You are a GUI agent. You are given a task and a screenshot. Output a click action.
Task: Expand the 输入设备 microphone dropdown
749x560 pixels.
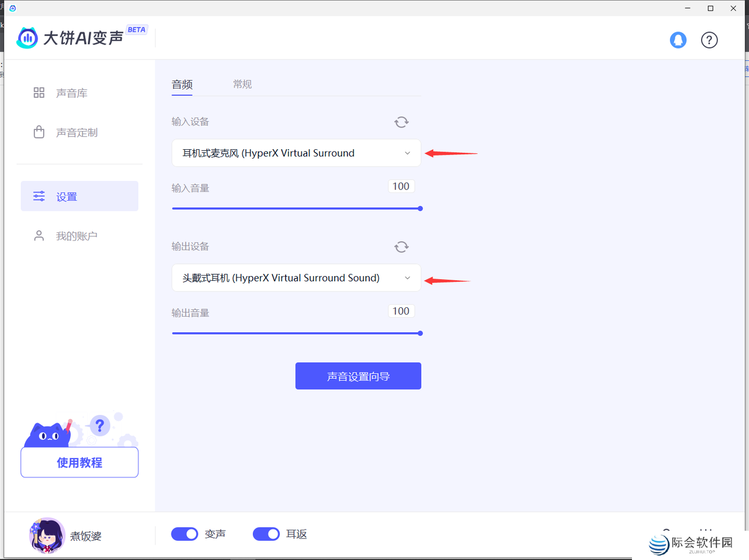pos(296,153)
